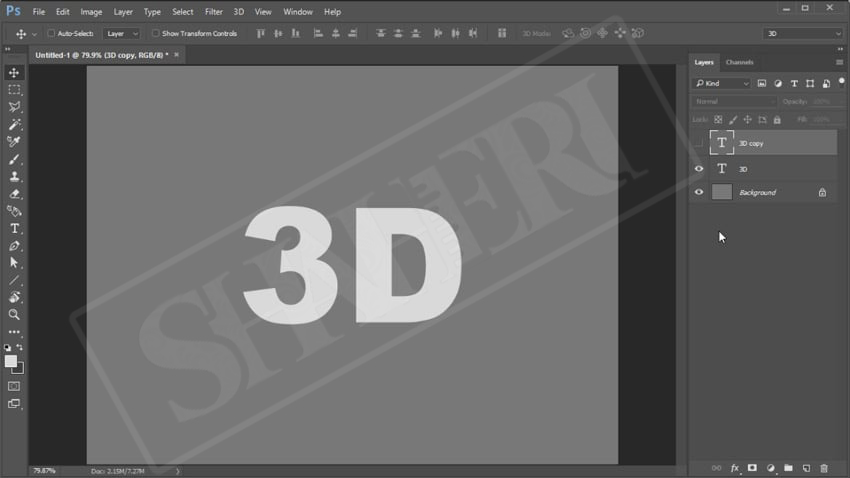Delete layer using the trash icon
The height and width of the screenshot is (478, 850).
[x=824, y=468]
